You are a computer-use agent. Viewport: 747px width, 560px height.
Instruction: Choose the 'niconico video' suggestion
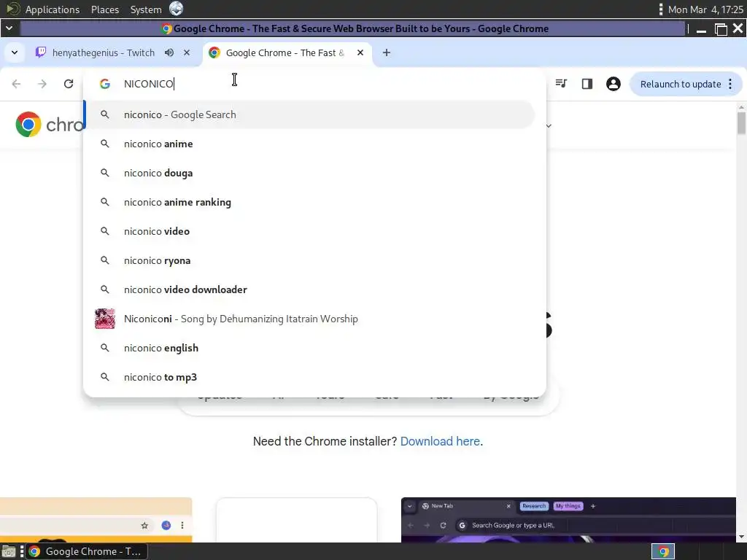(x=309, y=231)
